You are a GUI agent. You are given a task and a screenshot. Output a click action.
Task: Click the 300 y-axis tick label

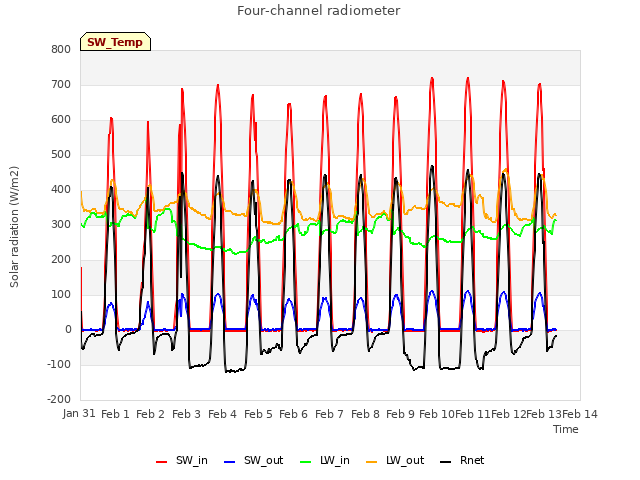(x=61, y=224)
